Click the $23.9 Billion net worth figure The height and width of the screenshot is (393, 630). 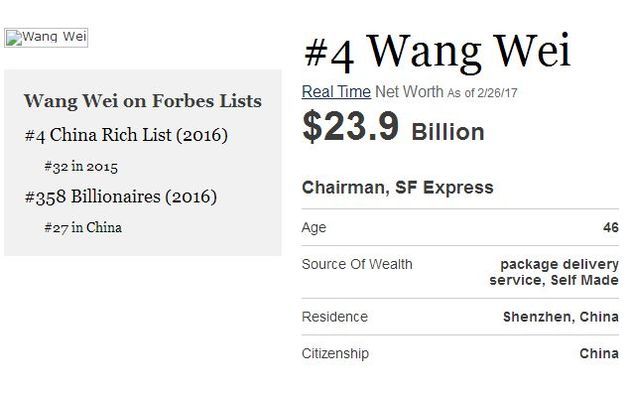393,127
